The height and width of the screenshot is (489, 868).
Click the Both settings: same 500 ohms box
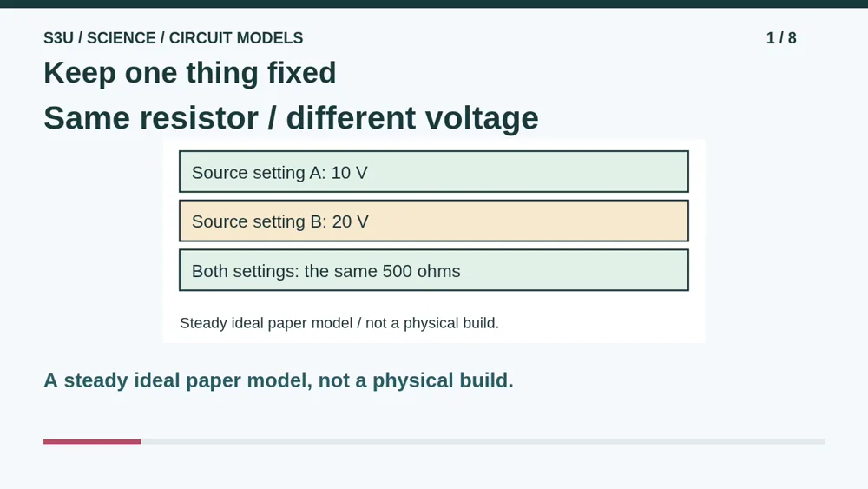[433, 270]
